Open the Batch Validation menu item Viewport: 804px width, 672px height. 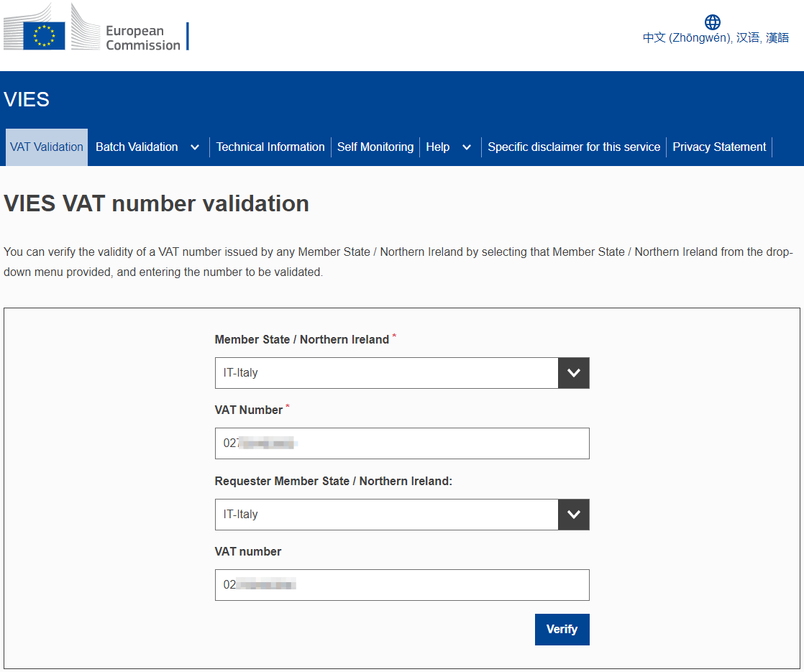tap(137, 147)
